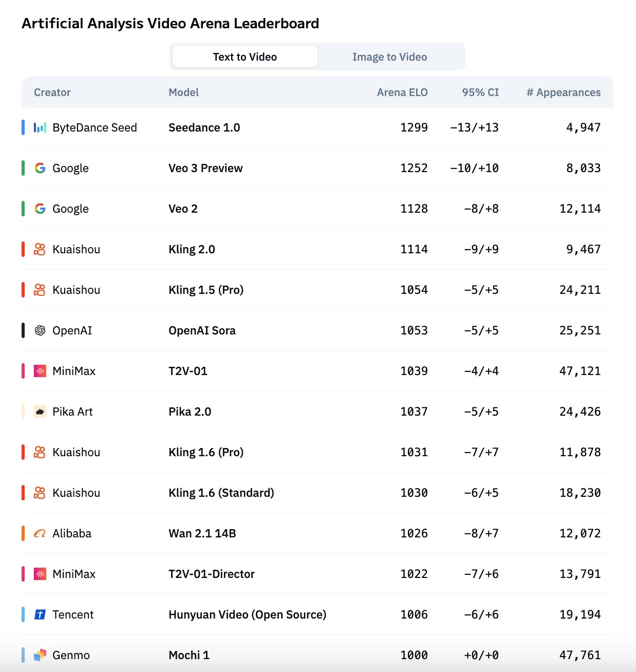Click the blue color bar beside ByteDance Seed
Screen dimensions: 636x672
[23, 127]
